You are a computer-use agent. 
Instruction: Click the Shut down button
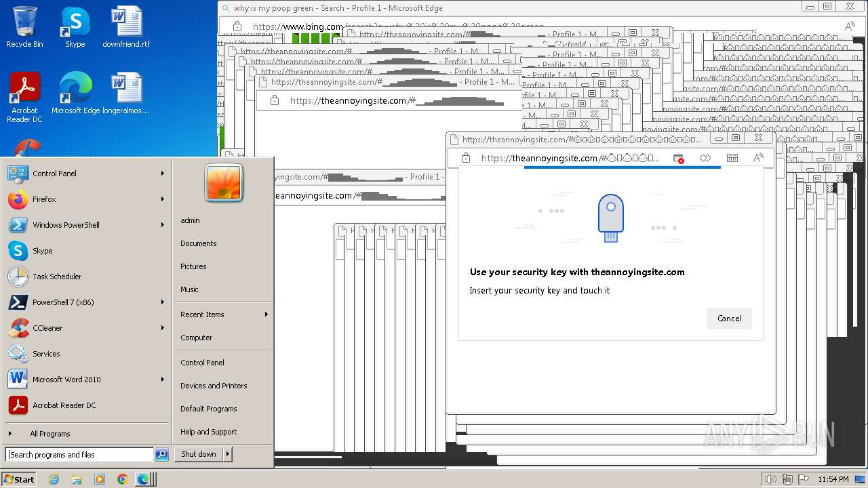[x=199, y=454]
